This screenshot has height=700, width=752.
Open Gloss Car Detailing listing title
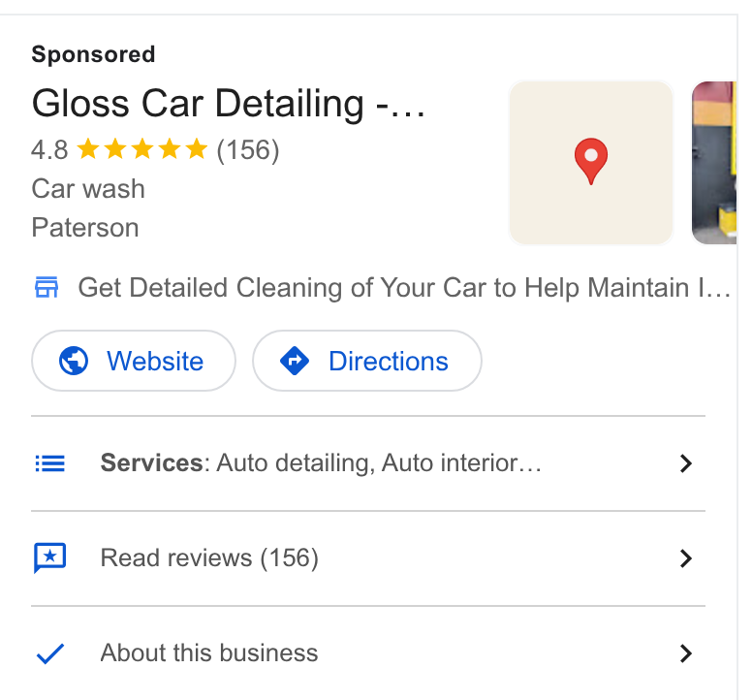coord(229,104)
